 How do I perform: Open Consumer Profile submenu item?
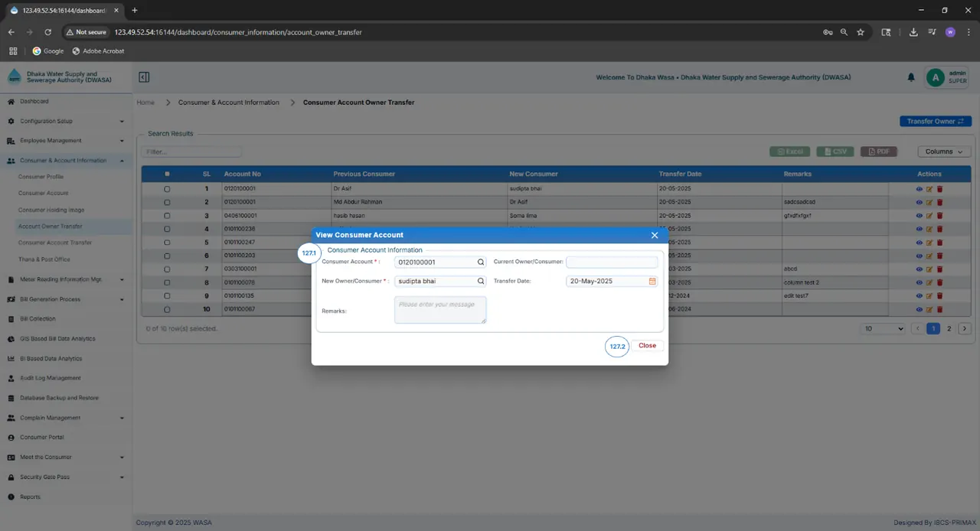point(41,177)
